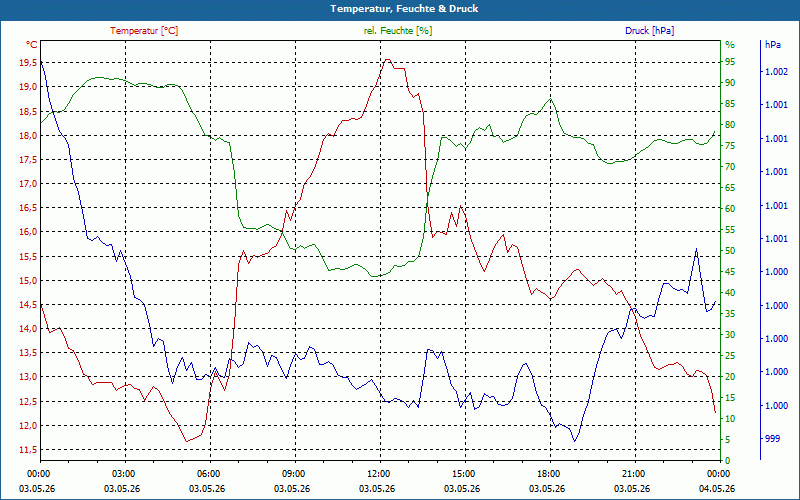The width and height of the screenshot is (800, 500).
Task: Click the chart title Temperatur, Feuchte & Druck
Action: pos(404,9)
